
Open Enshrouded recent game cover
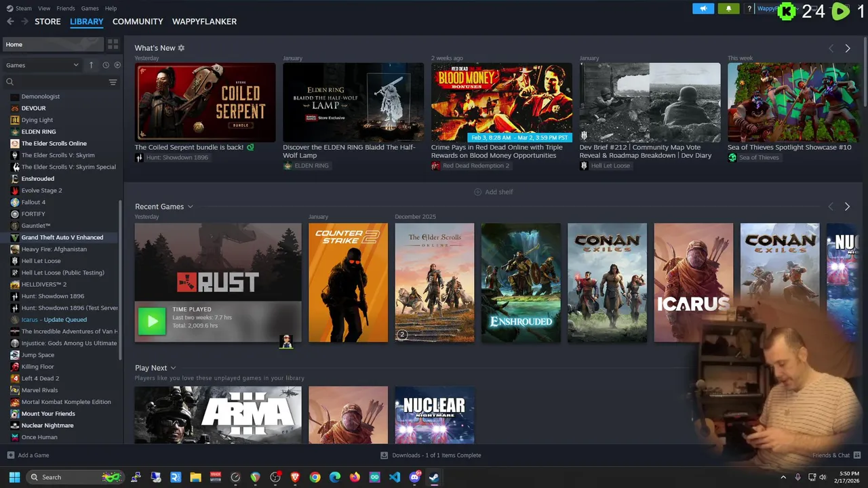(521, 283)
